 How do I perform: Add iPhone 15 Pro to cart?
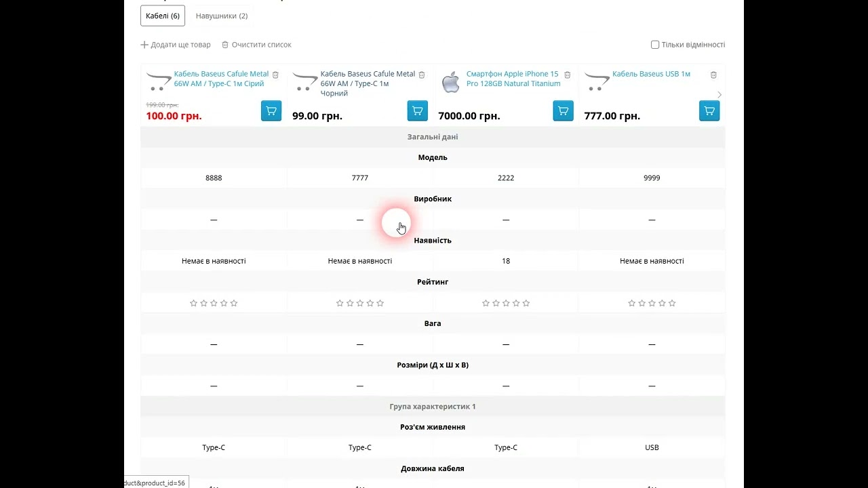click(563, 110)
